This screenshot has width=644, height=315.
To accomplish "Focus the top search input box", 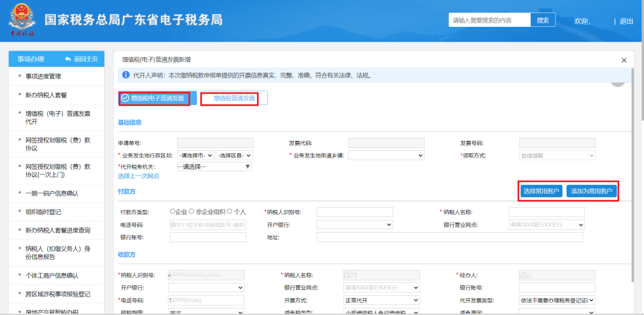I will 490,20.
